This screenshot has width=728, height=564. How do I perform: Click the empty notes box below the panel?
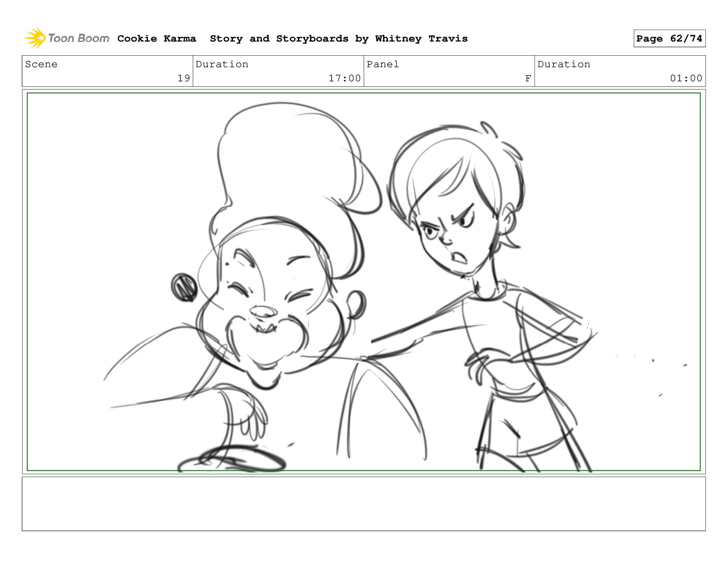pyautogui.click(x=364, y=503)
